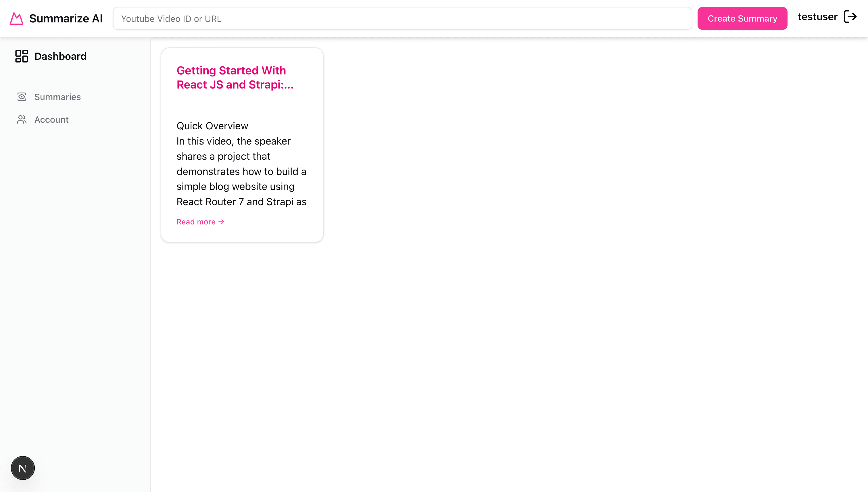Click the arrow icon beside Read more
This screenshot has width=868, height=492.
tap(221, 222)
